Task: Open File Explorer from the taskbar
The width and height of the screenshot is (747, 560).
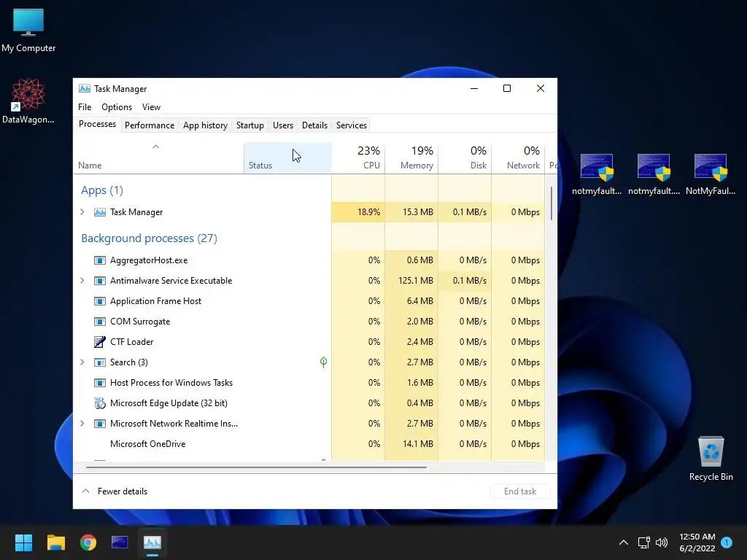Action: tap(55, 542)
